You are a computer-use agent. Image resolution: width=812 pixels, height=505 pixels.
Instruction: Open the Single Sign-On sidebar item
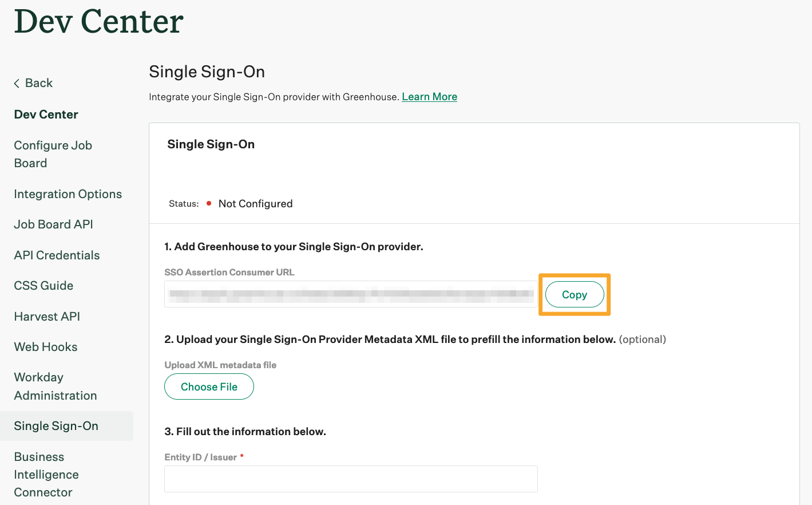click(x=56, y=425)
